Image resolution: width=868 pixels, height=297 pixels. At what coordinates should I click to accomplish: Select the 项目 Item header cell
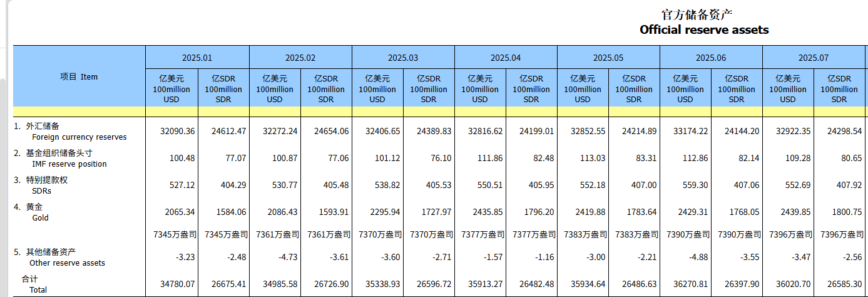79,76
